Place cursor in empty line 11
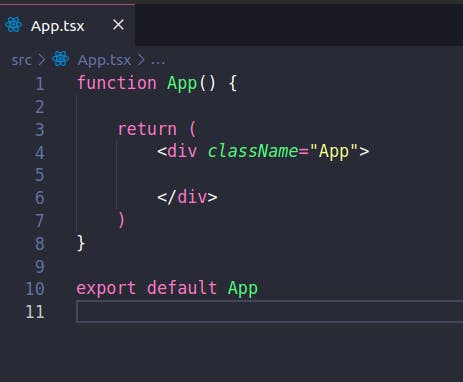This screenshot has height=382, width=463. 269,311
